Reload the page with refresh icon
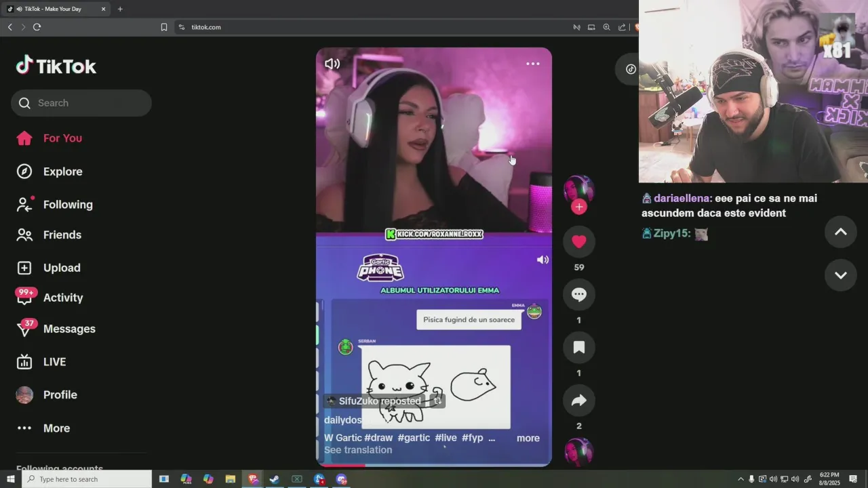The height and width of the screenshot is (488, 868). point(37,27)
